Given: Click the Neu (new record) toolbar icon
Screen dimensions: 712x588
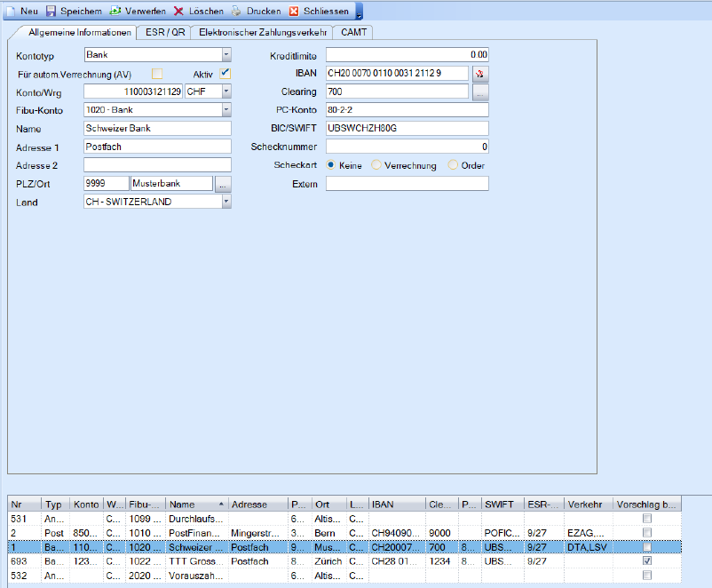Looking at the screenshot, I should pos(11,11).
